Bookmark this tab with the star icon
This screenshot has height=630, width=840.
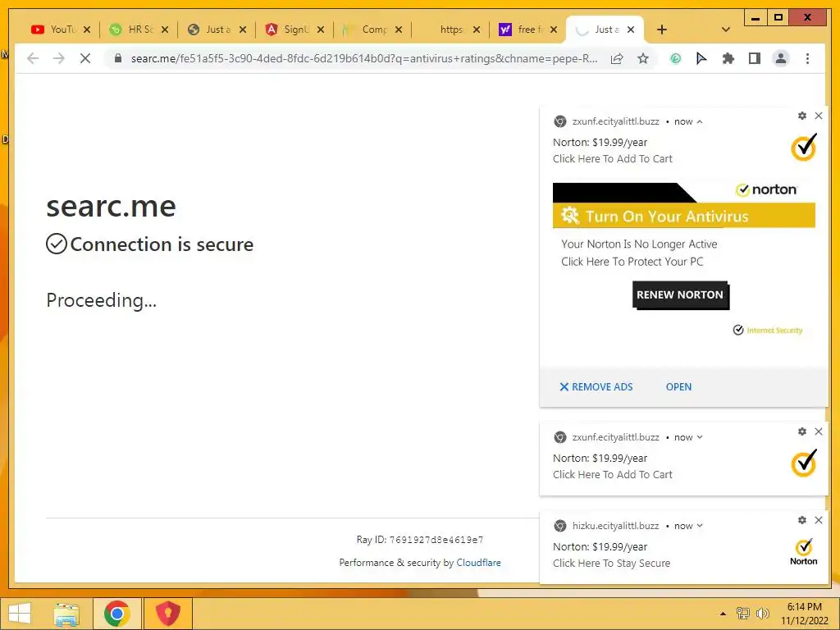643,58
